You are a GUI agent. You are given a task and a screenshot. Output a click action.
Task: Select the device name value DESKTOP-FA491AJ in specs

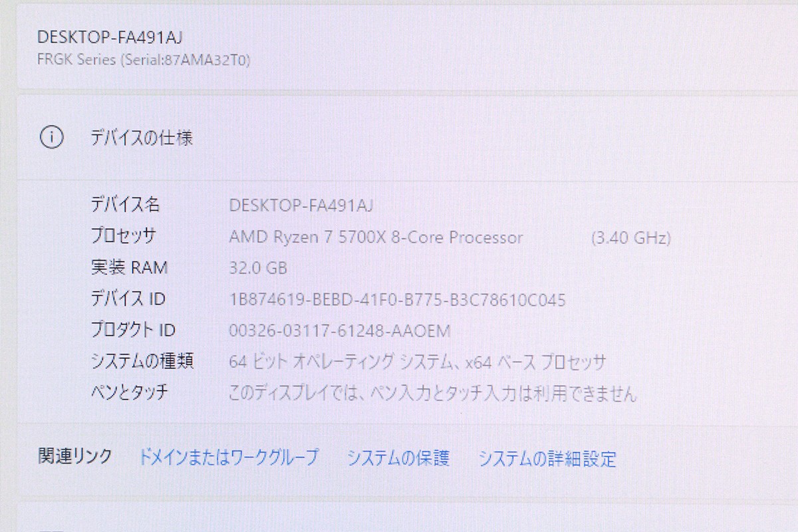tap(301, 205)
